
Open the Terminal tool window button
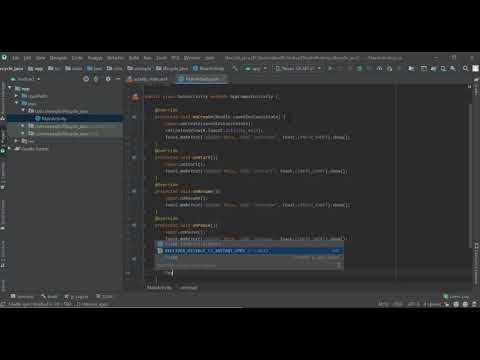22,296
